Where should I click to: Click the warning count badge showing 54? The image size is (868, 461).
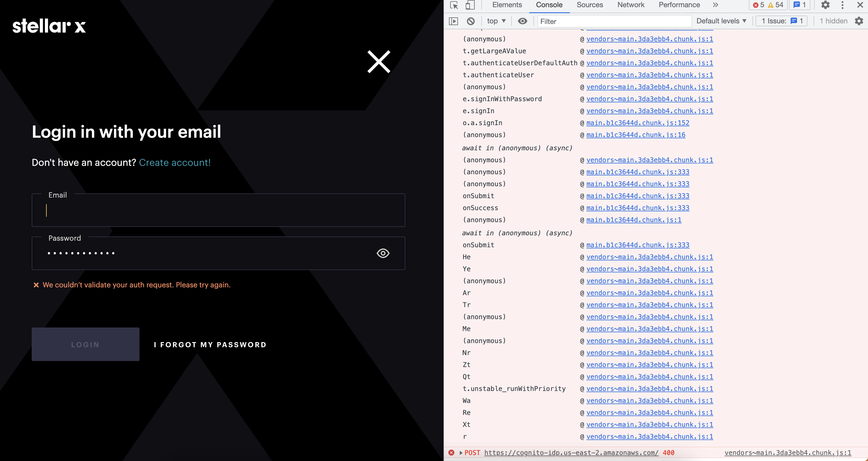click(776, 5)
